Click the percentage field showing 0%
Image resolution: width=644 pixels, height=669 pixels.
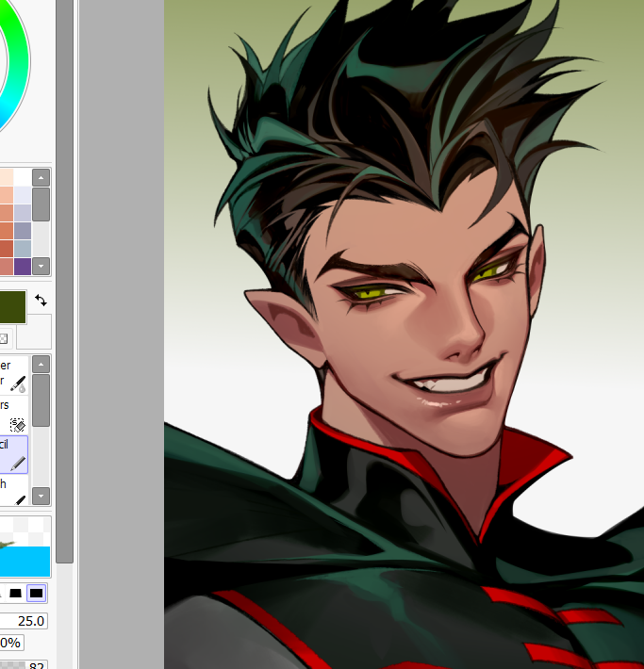(x=11, y=643)
